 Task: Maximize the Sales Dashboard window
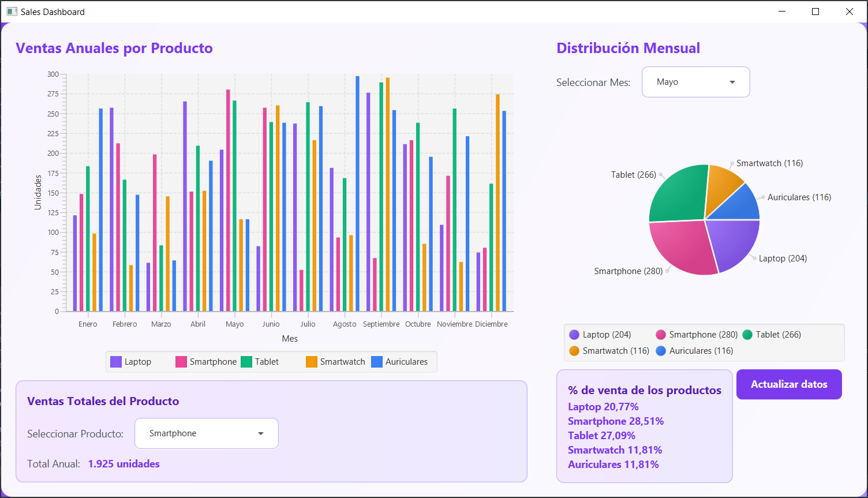[x=815, y=12]
